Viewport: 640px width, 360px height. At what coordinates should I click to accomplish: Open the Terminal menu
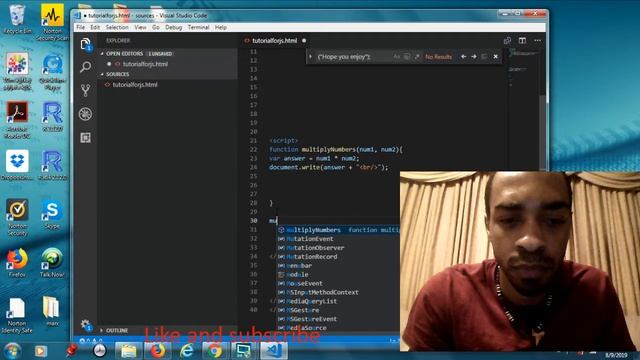tap(199, 27)
